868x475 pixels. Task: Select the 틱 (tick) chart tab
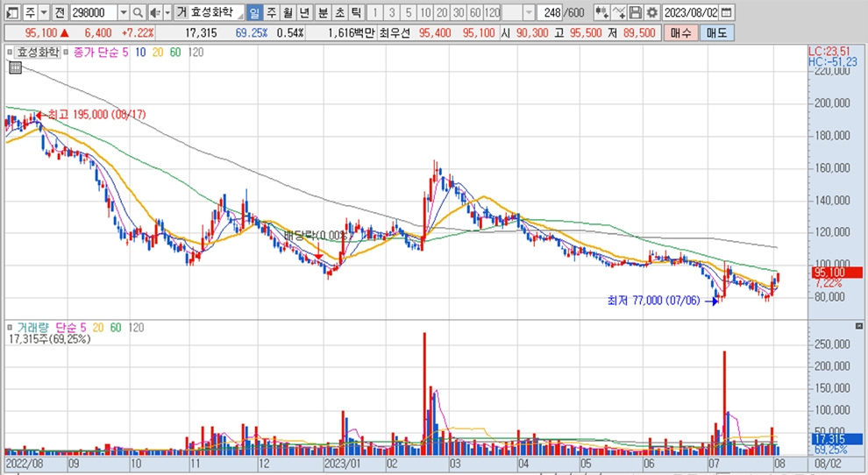tap(355, 13)
